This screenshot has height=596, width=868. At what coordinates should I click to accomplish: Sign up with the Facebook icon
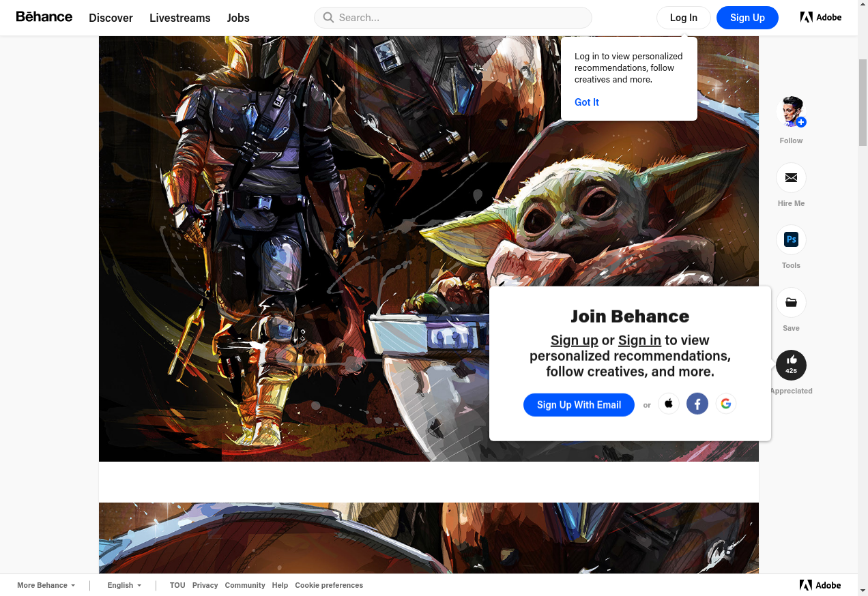(697, 404)
